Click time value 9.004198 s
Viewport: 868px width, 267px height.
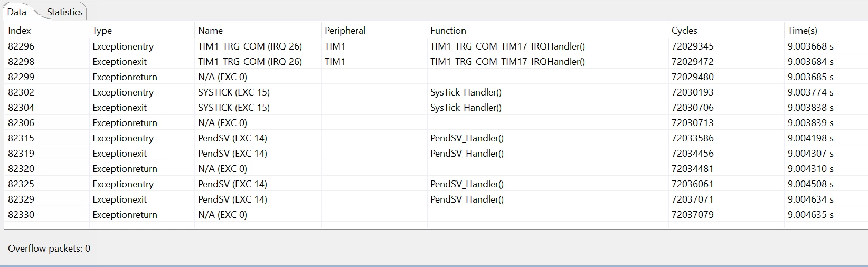point(810,138)
